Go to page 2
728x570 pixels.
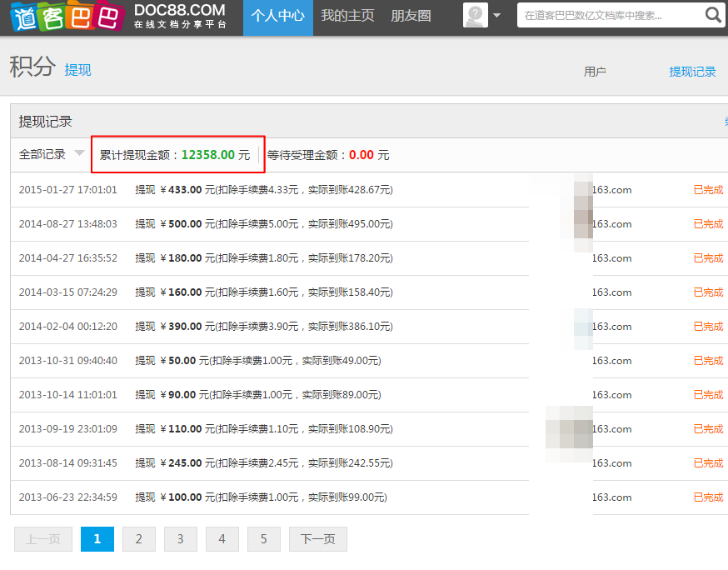click(139, 539)
